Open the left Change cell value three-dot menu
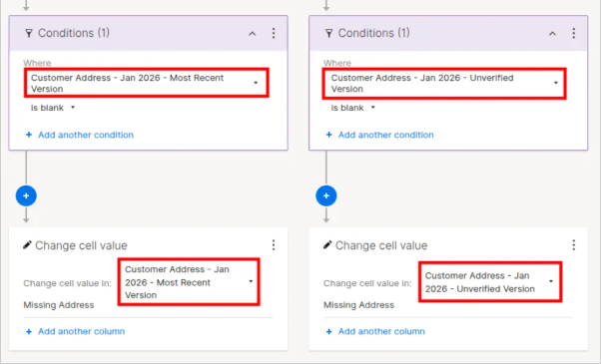Screen dimensions: 601x364 point(274,245)
